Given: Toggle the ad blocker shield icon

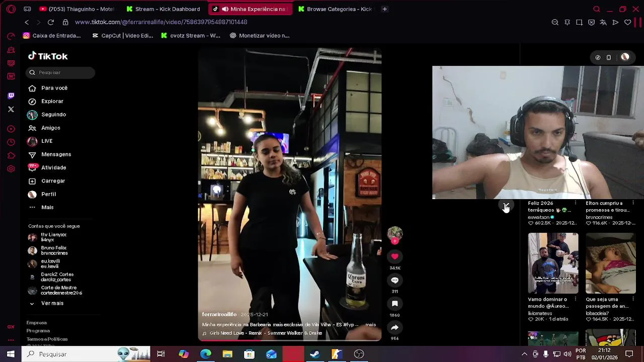Looking at the screenshot, I should (x=591, y=23).
